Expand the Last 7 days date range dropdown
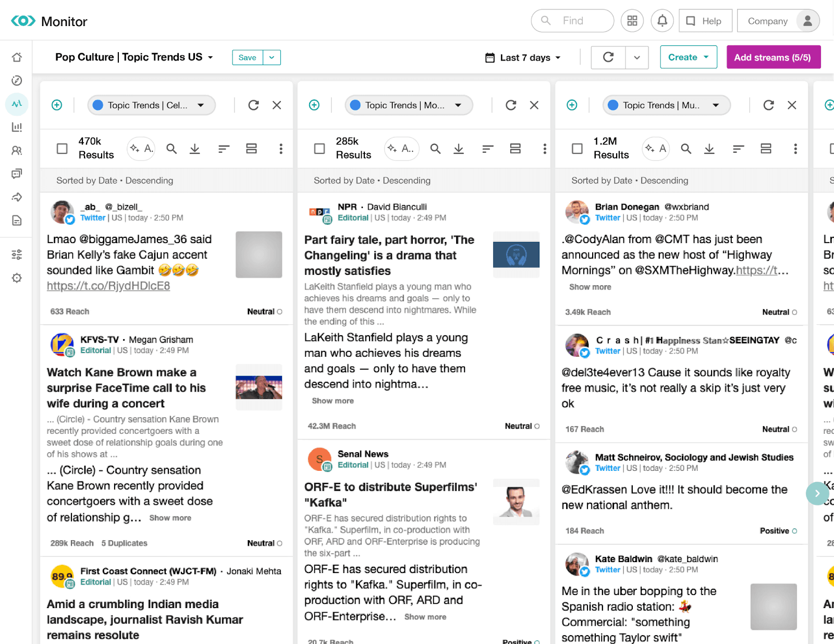This screenshot has height=644, width=834. click(523, 57)
